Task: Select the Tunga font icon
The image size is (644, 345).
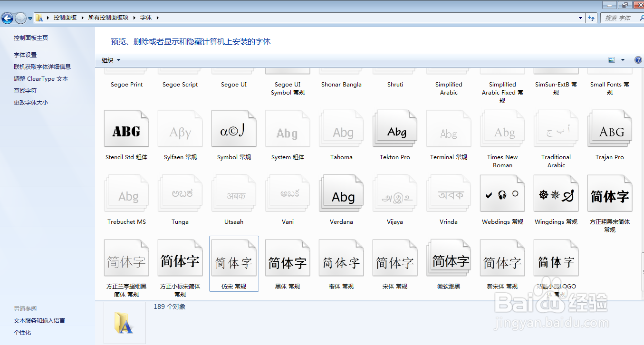Action: (180, 193)
